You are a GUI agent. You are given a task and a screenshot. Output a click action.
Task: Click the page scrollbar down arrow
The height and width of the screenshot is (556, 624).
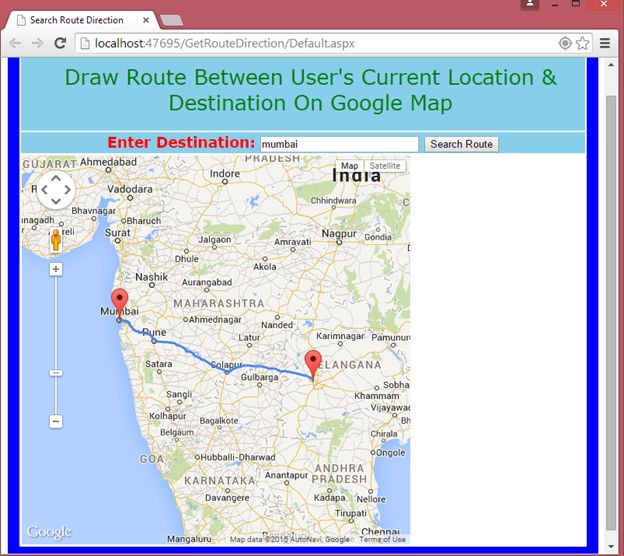(611, 547)
